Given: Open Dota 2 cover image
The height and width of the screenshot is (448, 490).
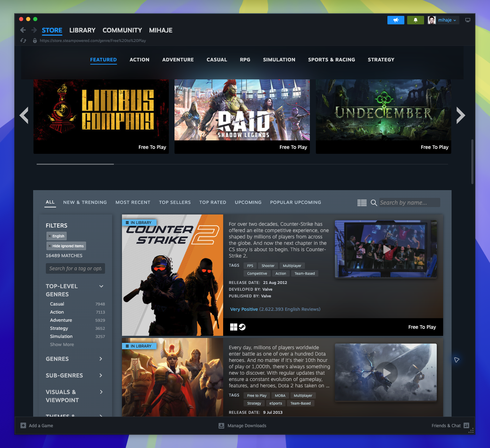Looking at the screenshot, I should tap(172, 377).
